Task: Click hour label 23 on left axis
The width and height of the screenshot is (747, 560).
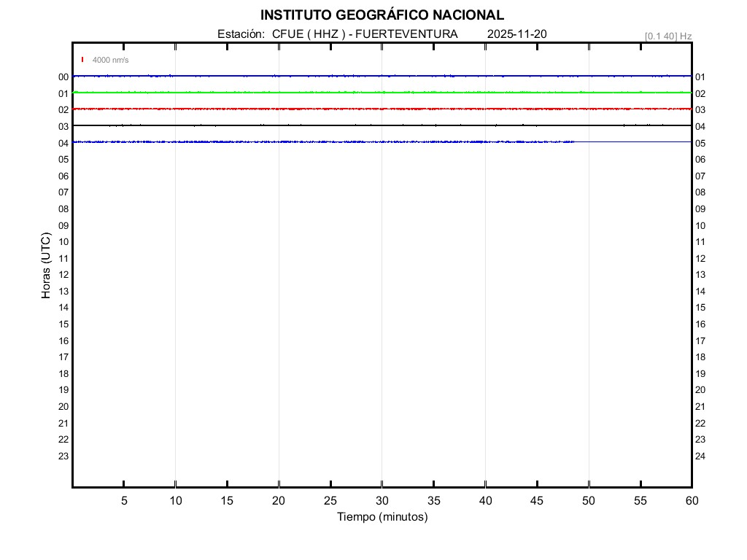Action: click(63, 456)
